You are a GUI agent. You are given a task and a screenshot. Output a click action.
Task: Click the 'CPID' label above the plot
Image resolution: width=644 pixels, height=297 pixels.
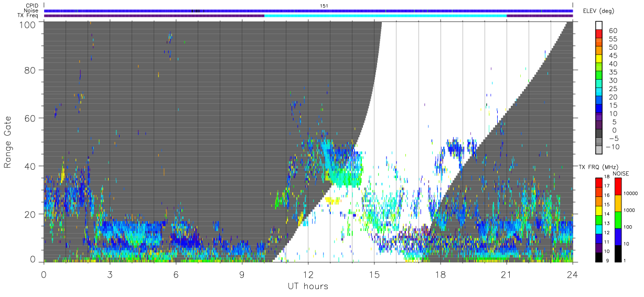point(32,5)
